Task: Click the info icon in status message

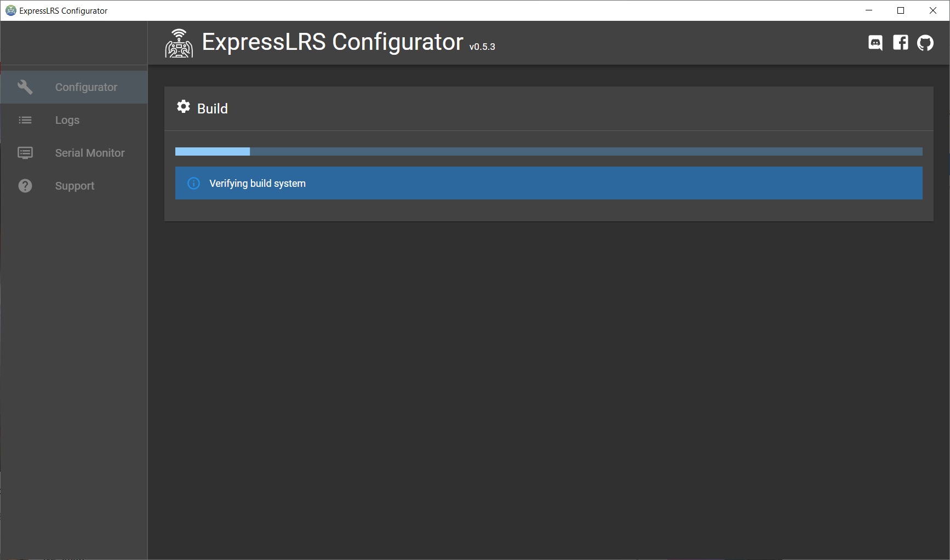Action: pos(193,184)
